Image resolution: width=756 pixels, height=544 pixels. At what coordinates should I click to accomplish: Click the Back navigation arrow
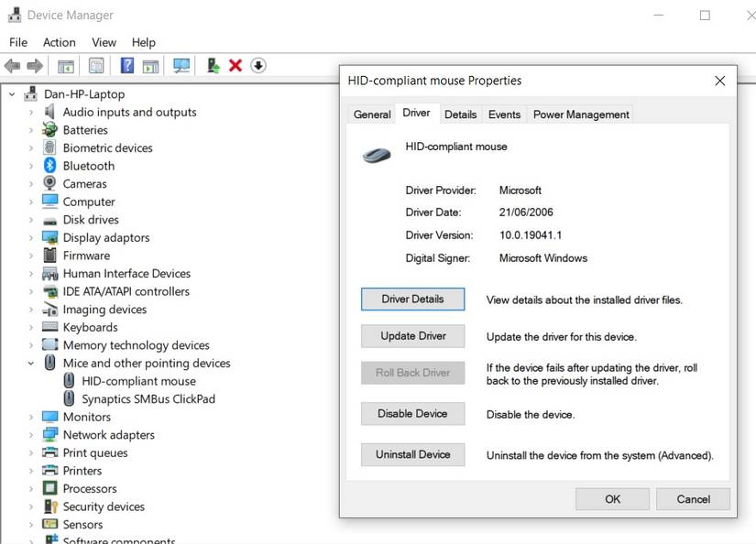(x=12, y=65)
